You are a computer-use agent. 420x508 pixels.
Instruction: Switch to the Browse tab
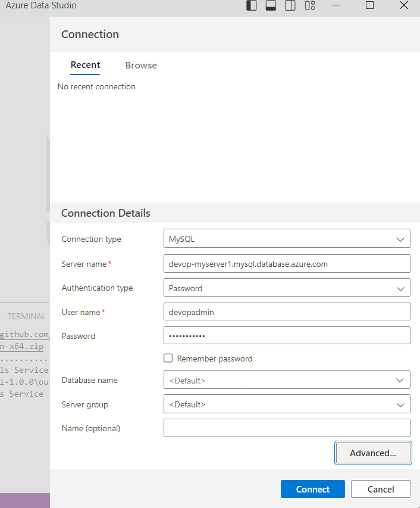point(141,66)
